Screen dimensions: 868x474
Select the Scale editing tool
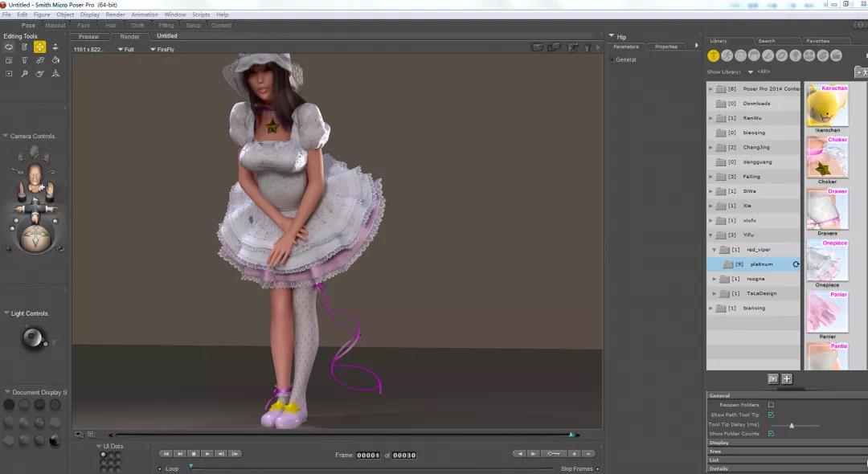[x=9, y=60]
